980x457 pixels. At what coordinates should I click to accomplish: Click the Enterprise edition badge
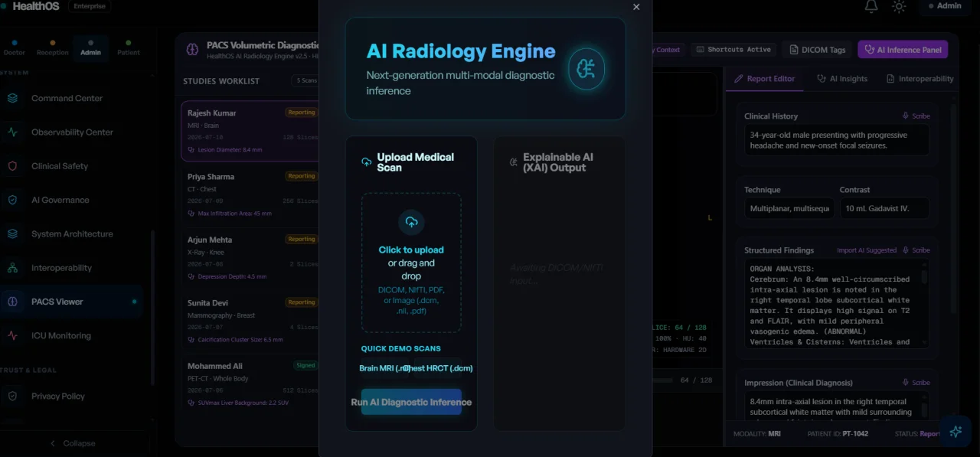coord(90,6)
